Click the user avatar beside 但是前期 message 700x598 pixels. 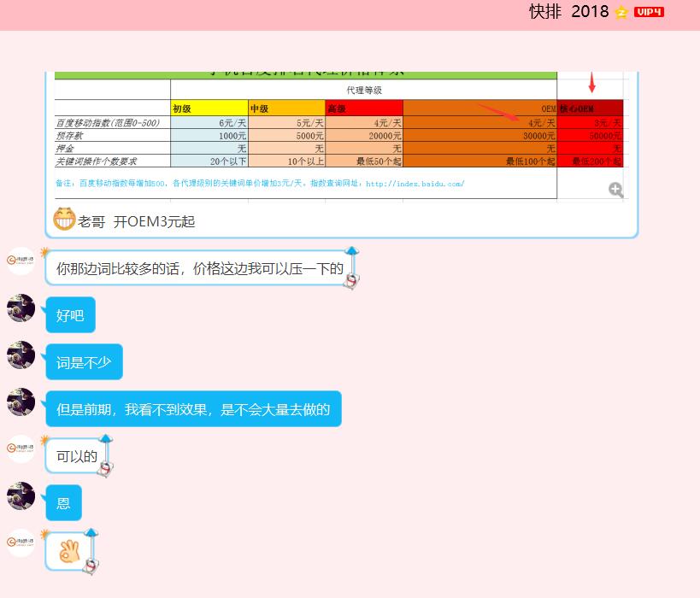click(x=21, y=402)
